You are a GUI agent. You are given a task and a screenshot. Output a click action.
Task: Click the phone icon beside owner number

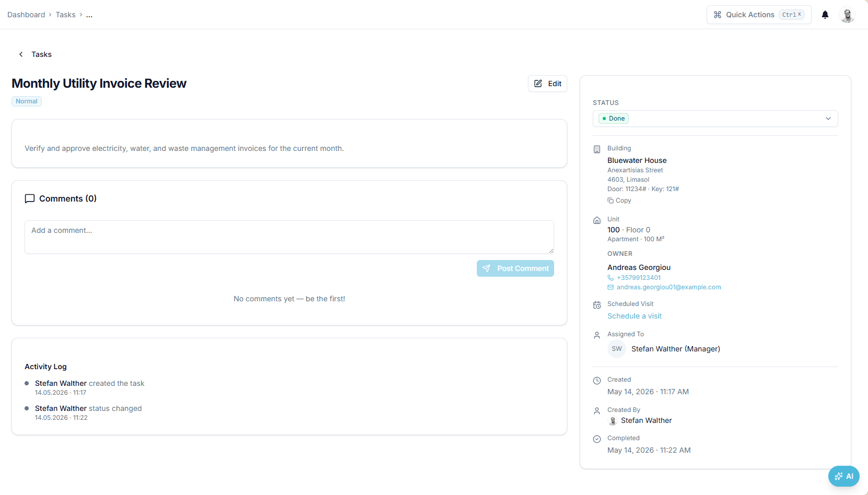click(611, 278)
